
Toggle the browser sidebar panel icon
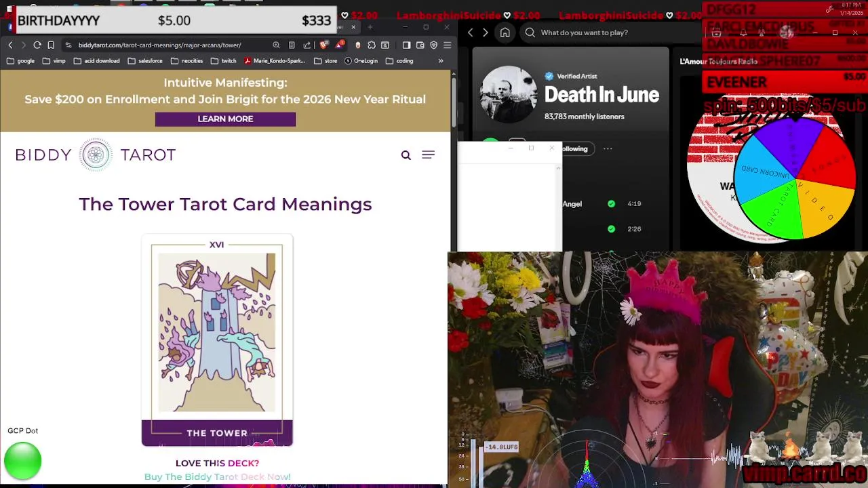tap(406, 45)
